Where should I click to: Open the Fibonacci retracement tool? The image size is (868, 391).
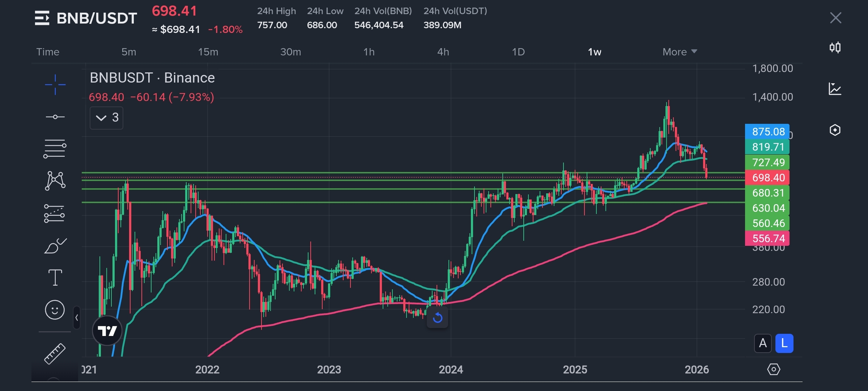(55, 149)
